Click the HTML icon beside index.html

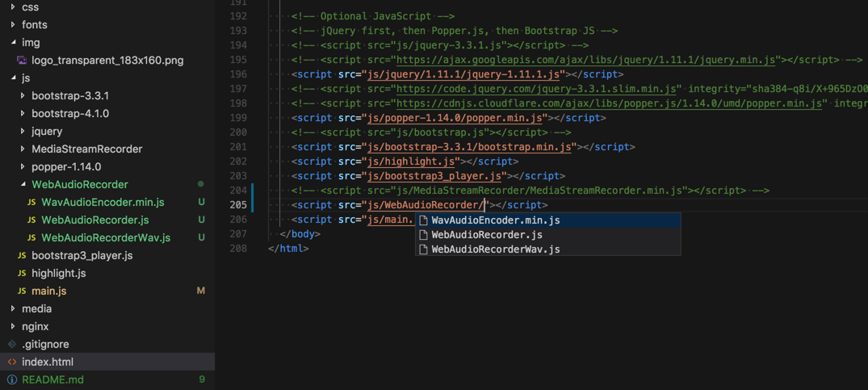click(12, 362)
